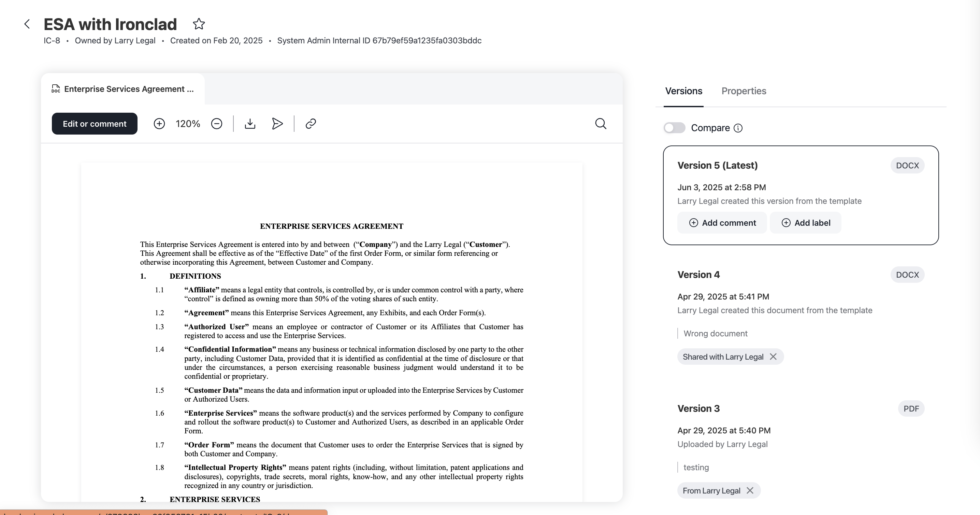Select the Version 5 (Latest) card heading
The height and width of the screenshot is (515, 980).
(x=718, y=165)
